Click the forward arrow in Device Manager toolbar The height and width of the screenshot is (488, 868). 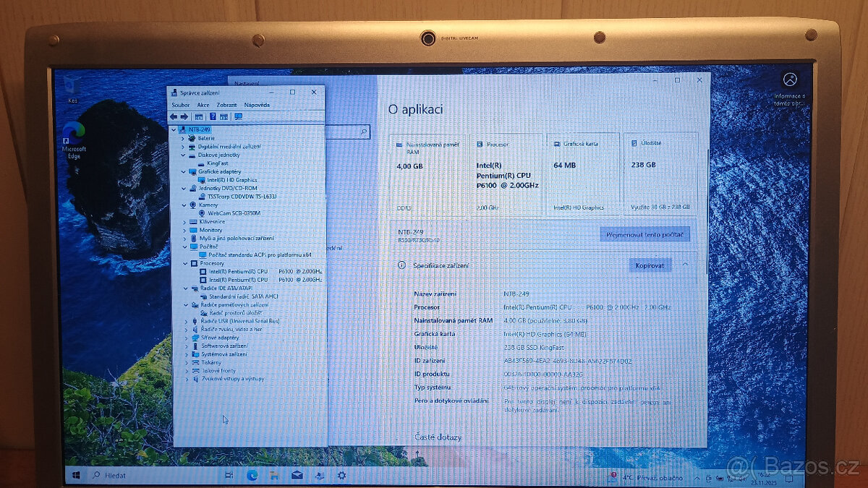point(184,116)
